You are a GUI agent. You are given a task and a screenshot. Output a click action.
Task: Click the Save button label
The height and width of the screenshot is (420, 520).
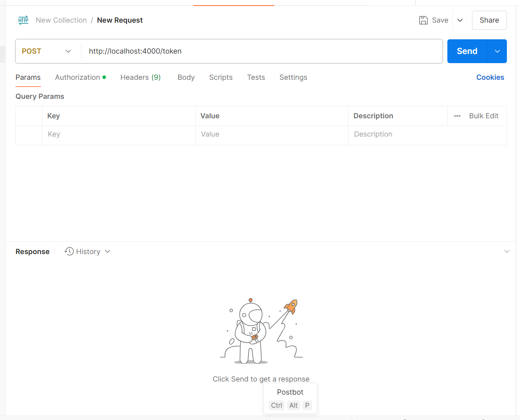tap(440, 20)
